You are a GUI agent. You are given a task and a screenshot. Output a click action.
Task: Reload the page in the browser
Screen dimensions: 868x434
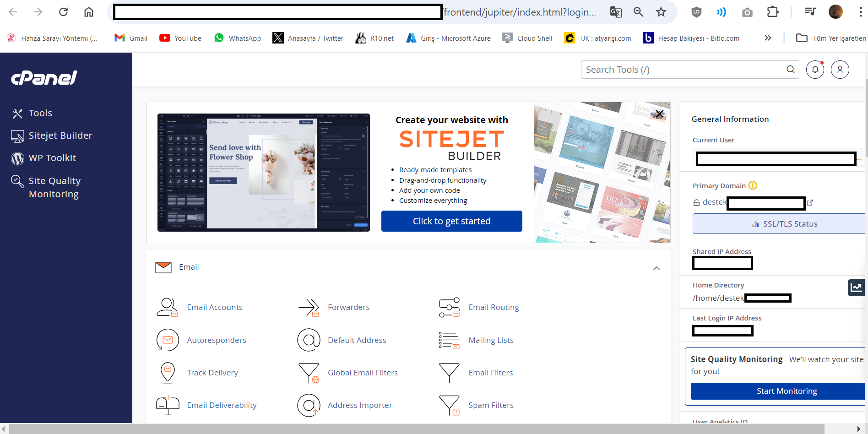63,12
